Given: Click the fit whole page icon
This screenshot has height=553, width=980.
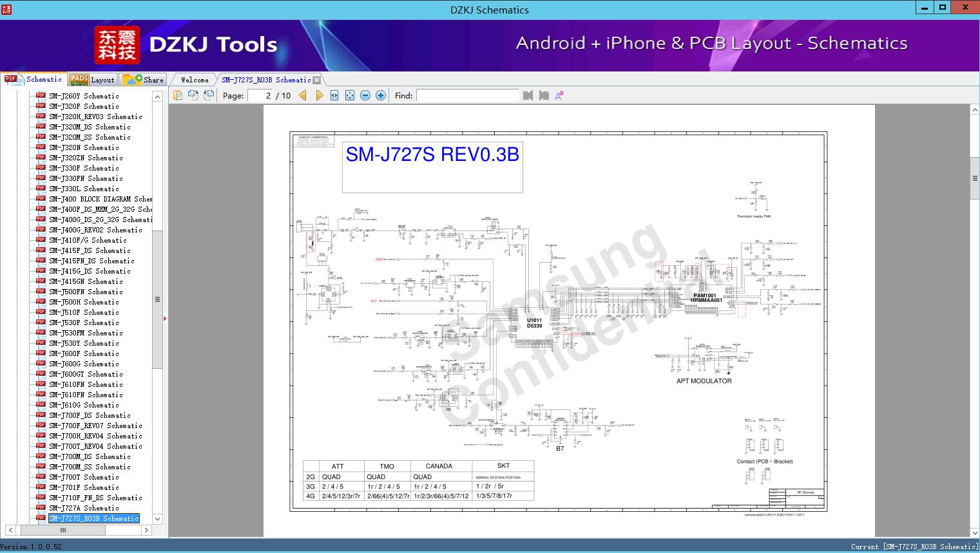Looking at the screenshot, I should point(349,95).
